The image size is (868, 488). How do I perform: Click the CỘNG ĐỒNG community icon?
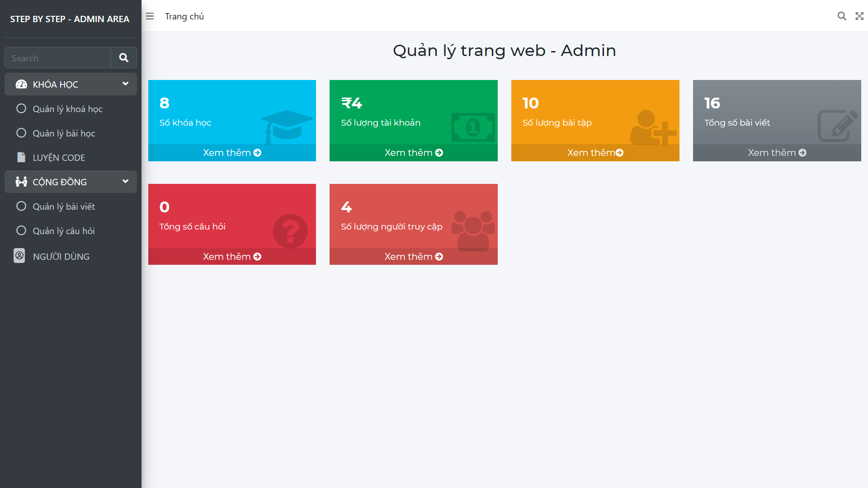pos(21,182)
